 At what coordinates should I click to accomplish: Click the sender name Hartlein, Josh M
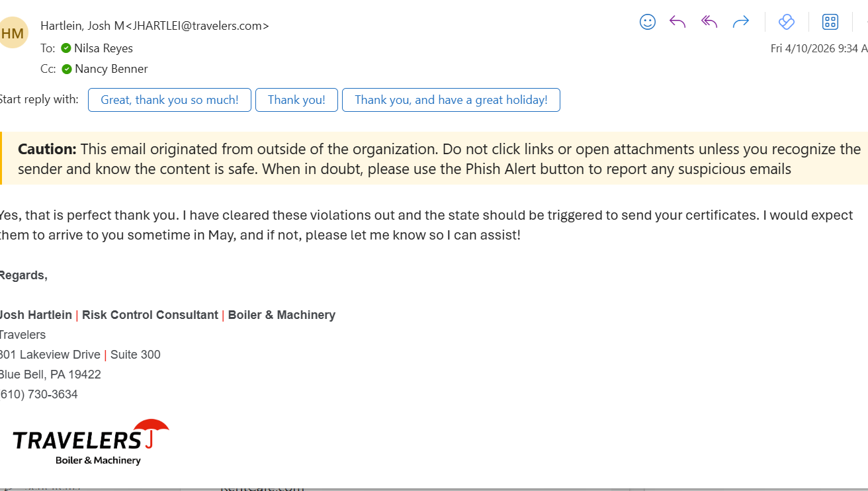(82, 26)
